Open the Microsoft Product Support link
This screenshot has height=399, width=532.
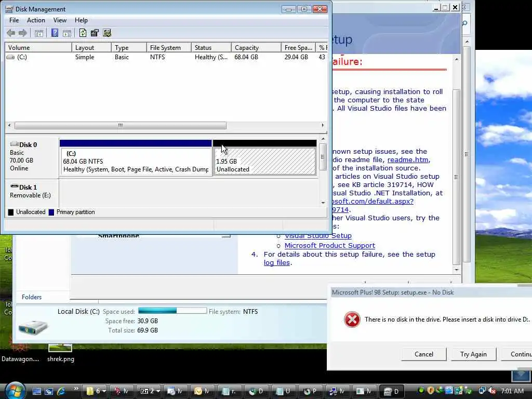[330, 245]
